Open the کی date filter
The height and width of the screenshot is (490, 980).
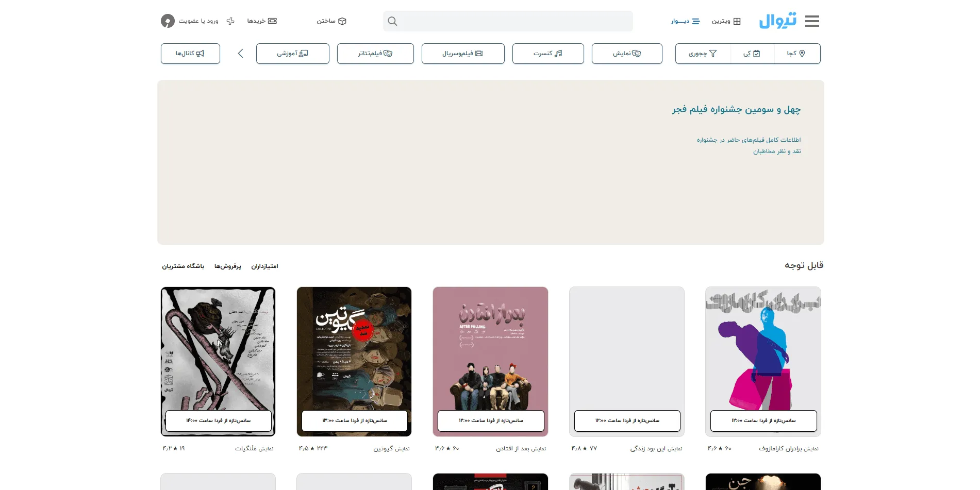(x=752, y=54)
